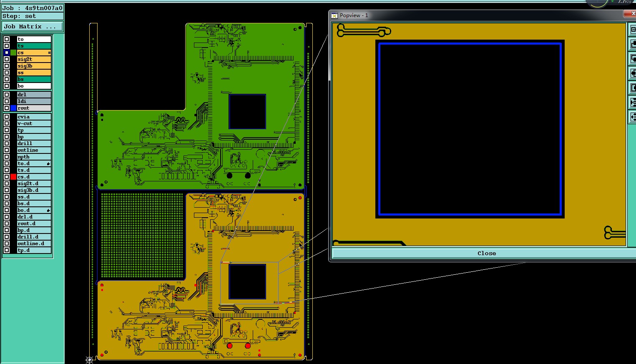The image size is (636, 364).
Task: Check the box for the outline layer
Action: click(x=7, y=150)
